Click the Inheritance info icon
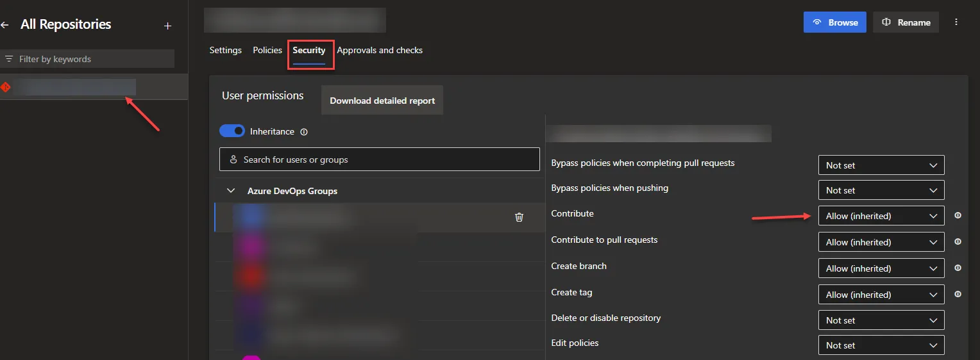Image resolution: width=980 pixels, height=360 pixels. point(304,132)
